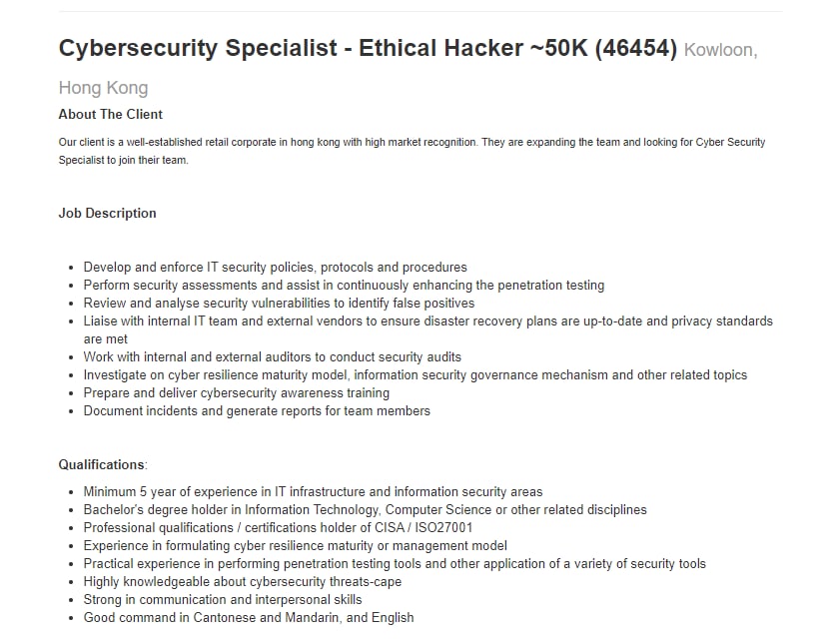This screenshot has width=840, height=640.
Task: Click the Cybersecurity Specialist job title heading
Action: 368,48
